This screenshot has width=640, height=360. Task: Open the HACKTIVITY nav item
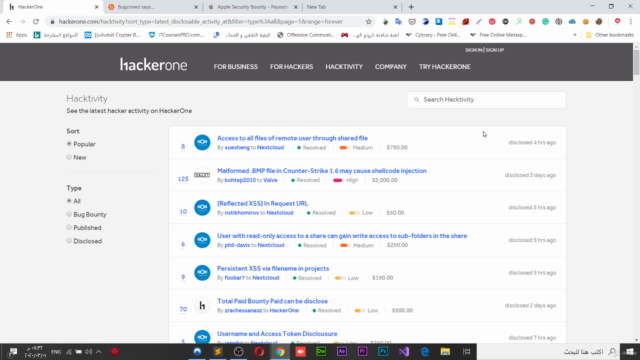(344, 67)
